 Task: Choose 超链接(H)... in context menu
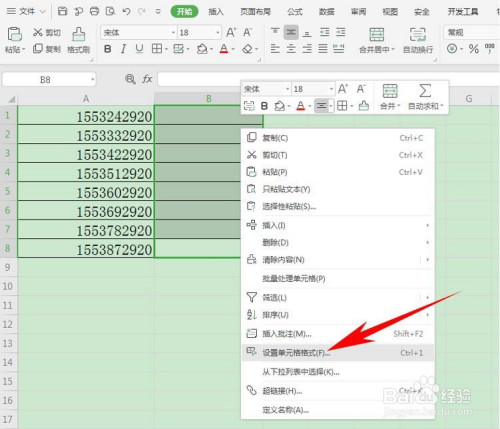(338, 391)
